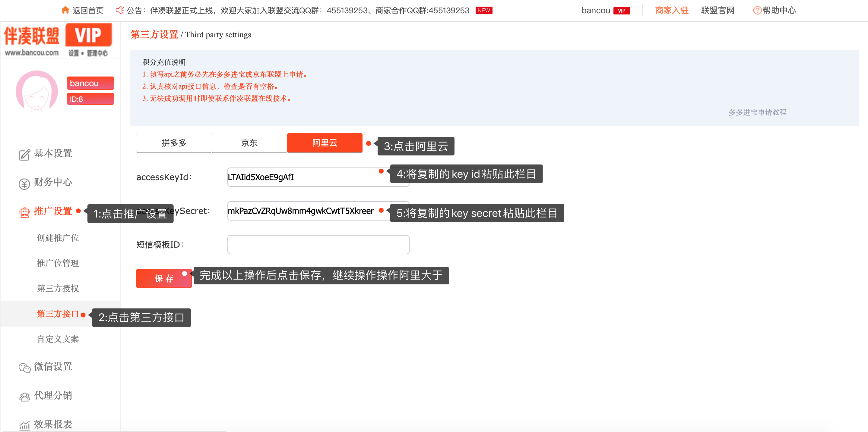Click the 基本设置 pencil icon
This screenshot has width=868, height=432.
24,155
